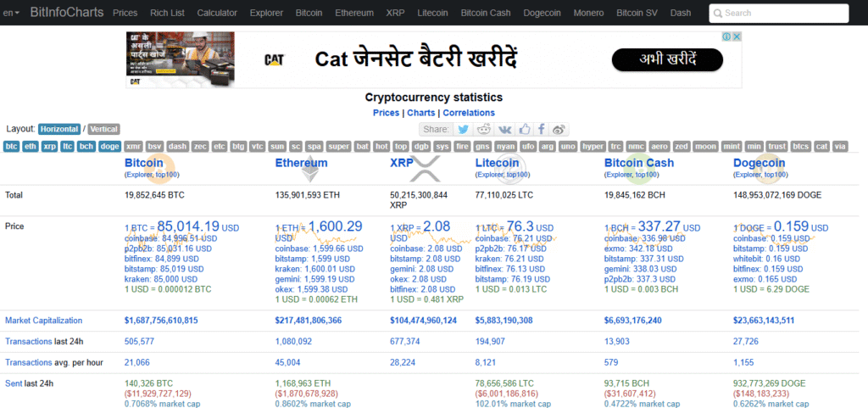Focus the Search input field
This screenshot has height=408, width=868.
pos(778,14)
